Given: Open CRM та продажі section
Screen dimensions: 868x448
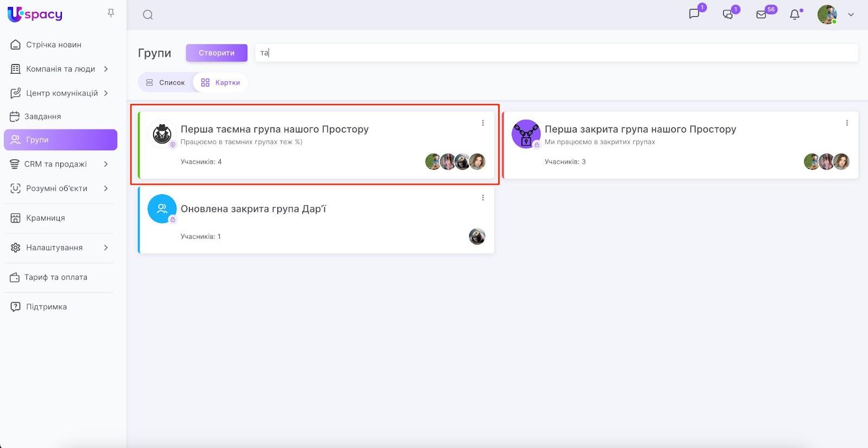Looking at the screenshot, I should pyautogui.click(x=55, y=164).
